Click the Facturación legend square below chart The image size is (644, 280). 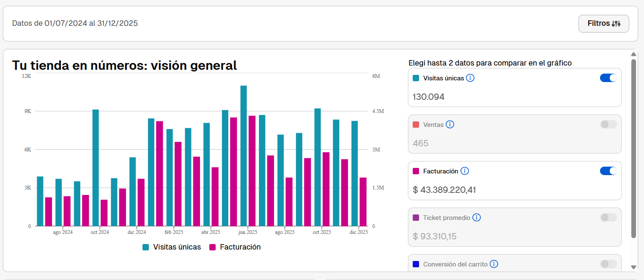213,247
